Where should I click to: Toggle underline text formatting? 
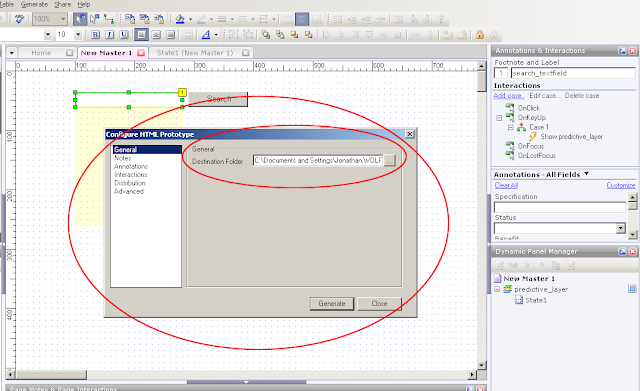(124, 35)
